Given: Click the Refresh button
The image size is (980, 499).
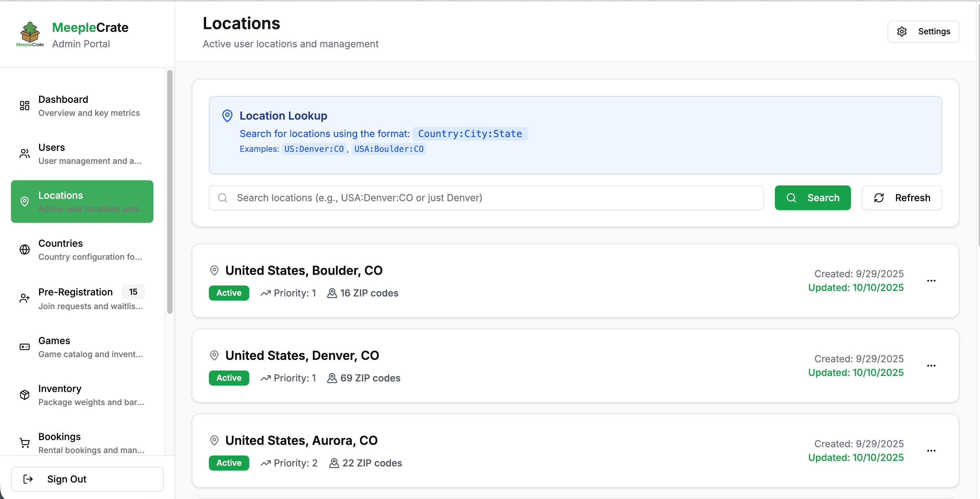Looking at the screenshot, I should 902,197.
